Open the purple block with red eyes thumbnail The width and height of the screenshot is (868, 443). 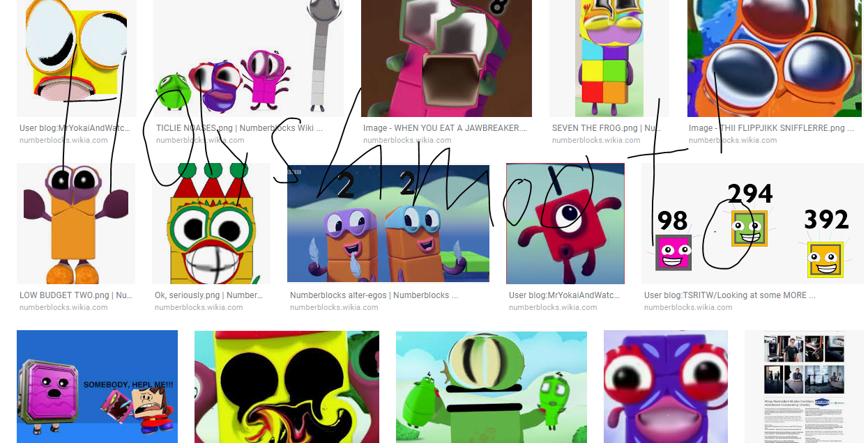pyautogui.click(x=666, y=387)
